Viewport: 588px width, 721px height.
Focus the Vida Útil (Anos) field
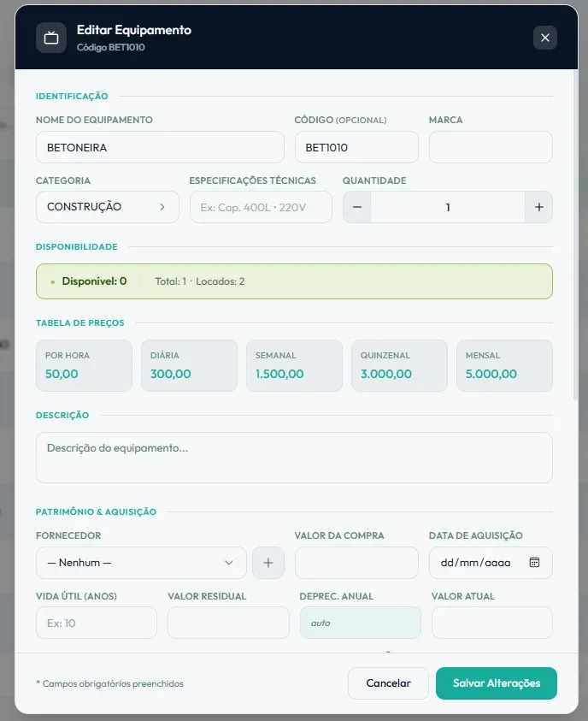click(x=97, y=623)
